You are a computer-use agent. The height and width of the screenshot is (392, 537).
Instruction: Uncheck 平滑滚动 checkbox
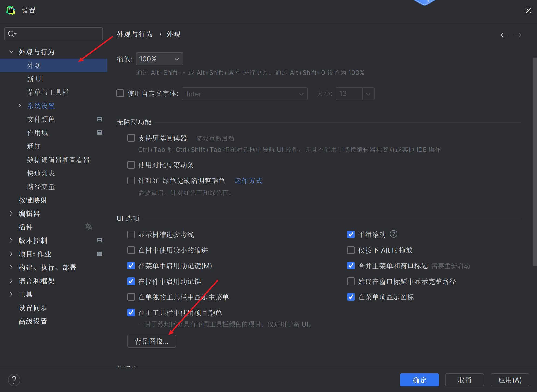click(351, 234)
